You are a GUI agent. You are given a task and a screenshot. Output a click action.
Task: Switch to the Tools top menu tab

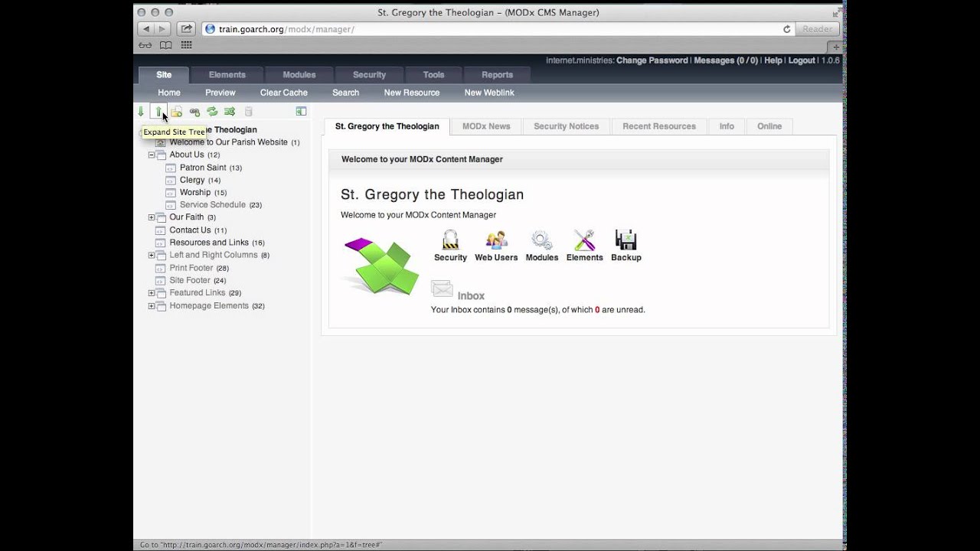tap(433, 75)
